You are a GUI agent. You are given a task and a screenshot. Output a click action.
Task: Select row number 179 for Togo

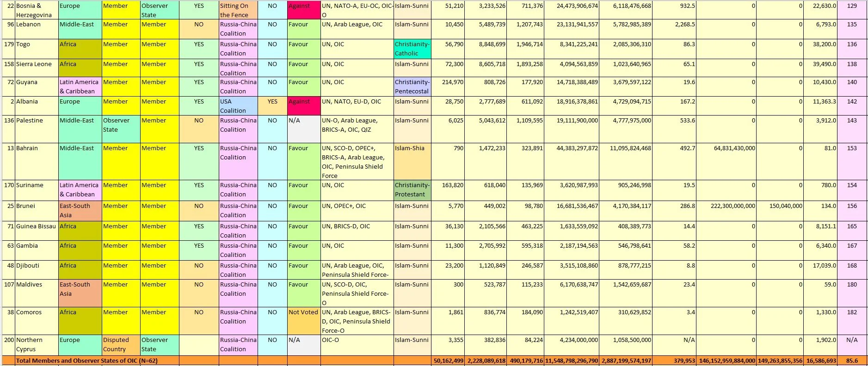click(9, 49)
